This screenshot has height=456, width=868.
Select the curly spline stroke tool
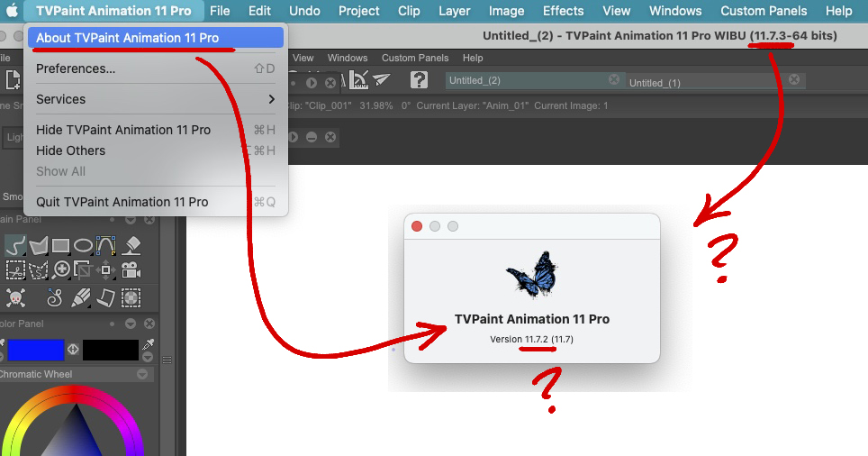pyautogui.click(x=54, y=298)
